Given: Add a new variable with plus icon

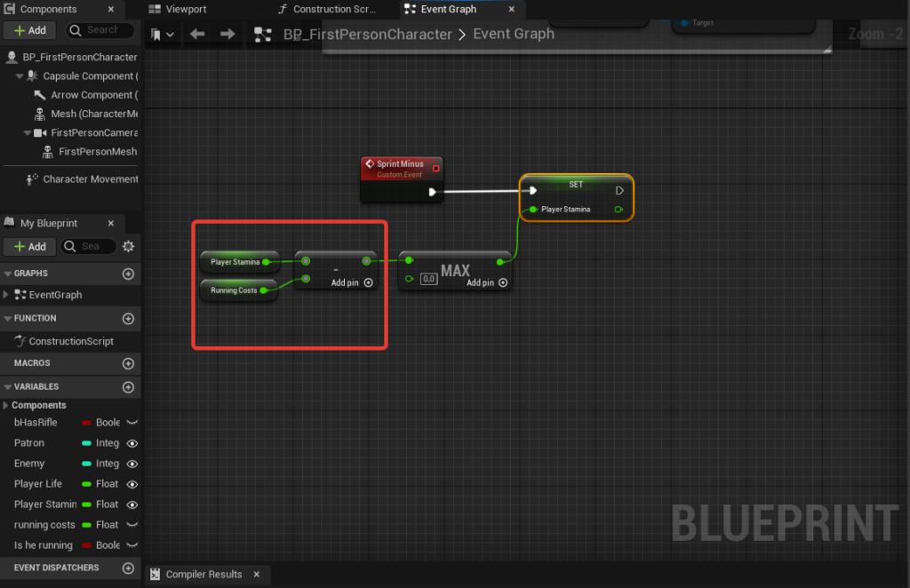Looking at the screenshot, I should (x=128, y=387).
